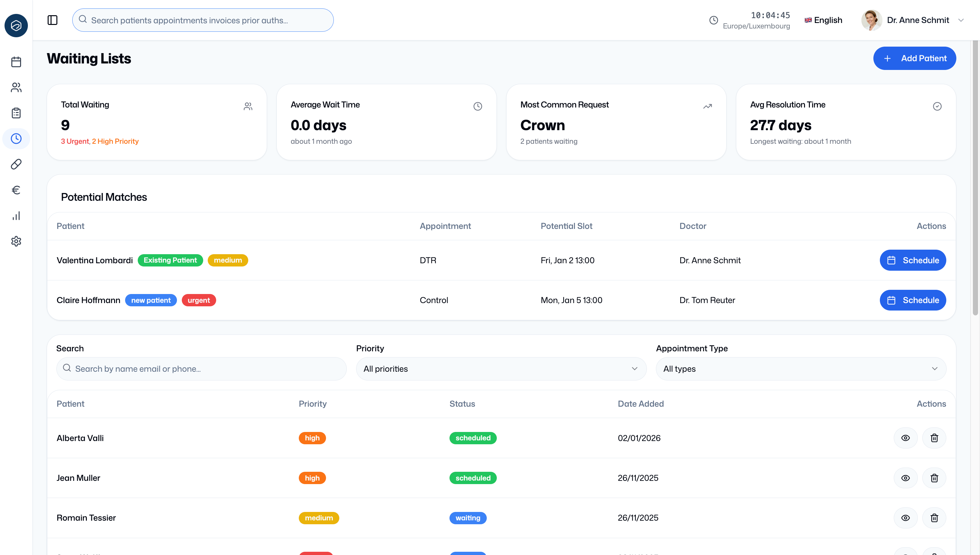Open the Billing euro section
The image size is (980, 555).
point(16,190)
